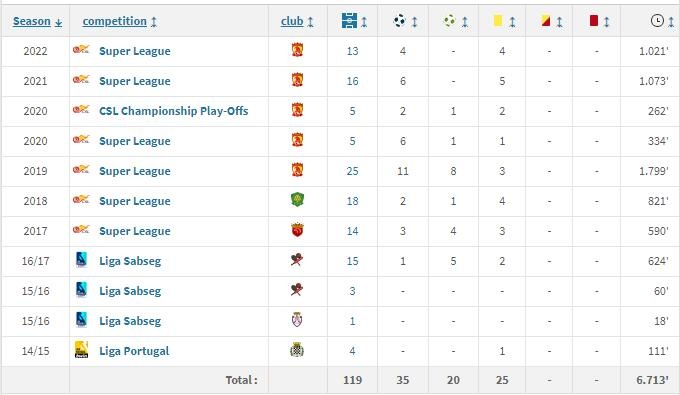The width and height of the screenshot is (680, 395).
Task: Open Liga Portugal logo in 14/15 row
Action: (x=81, y=349)
